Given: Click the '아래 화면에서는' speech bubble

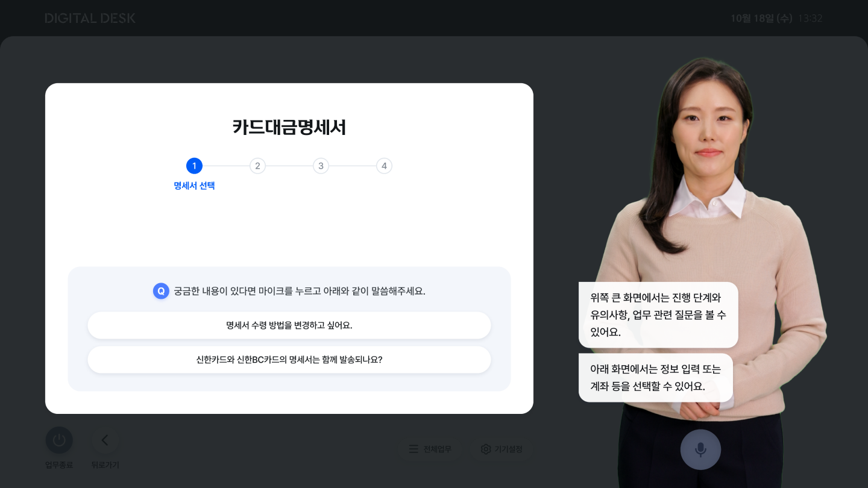Looking at the screenshot, I should 655,378.
